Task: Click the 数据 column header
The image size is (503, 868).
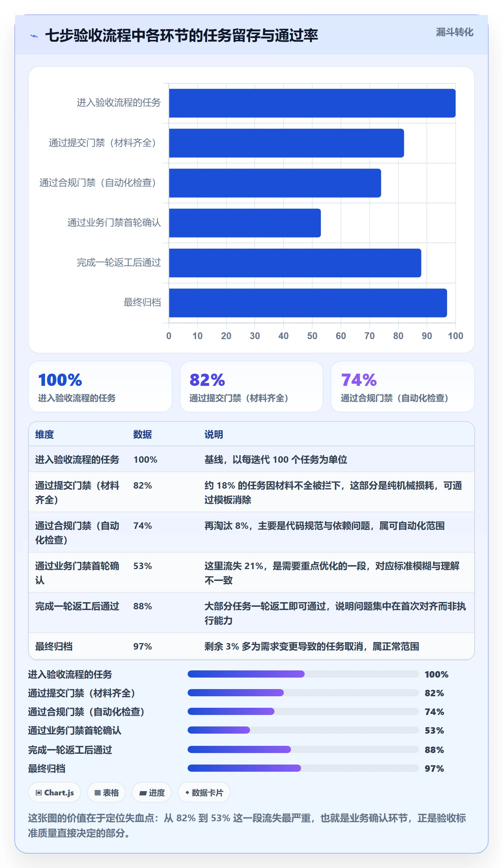Action: 143,434
